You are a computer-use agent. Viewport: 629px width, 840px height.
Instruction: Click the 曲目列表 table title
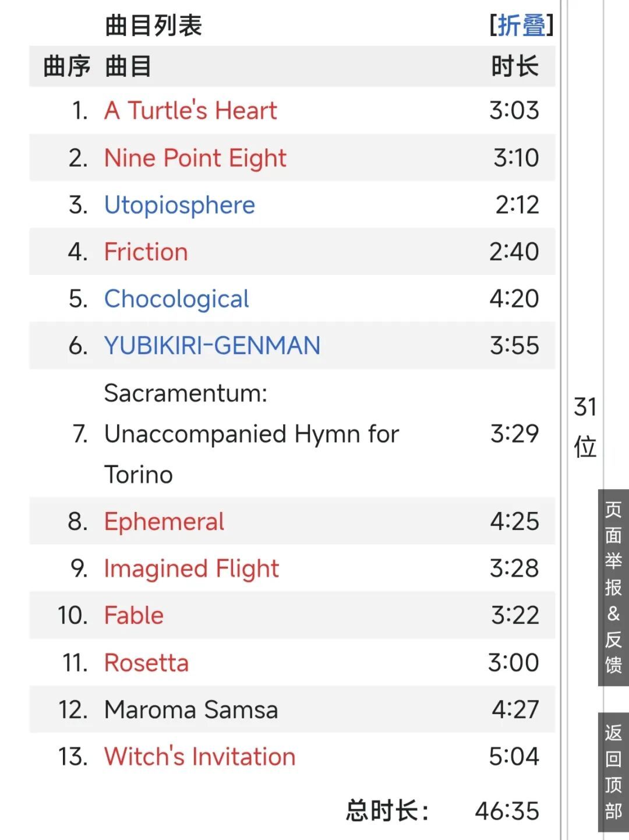(154, 26)
